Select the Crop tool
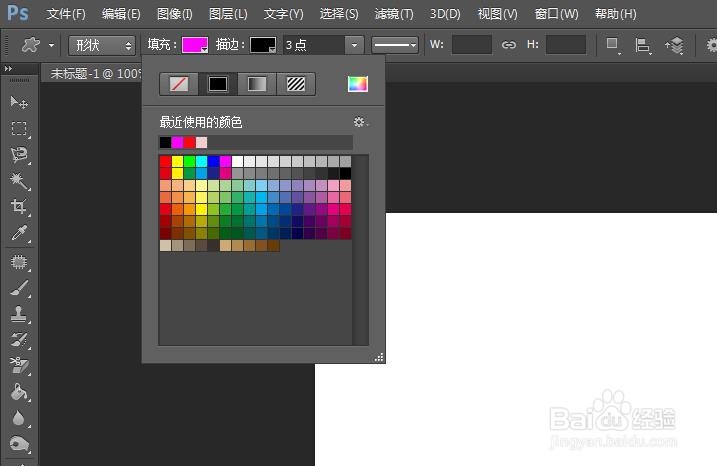Screen dimensions: 717x466 [x=19, y=207]
